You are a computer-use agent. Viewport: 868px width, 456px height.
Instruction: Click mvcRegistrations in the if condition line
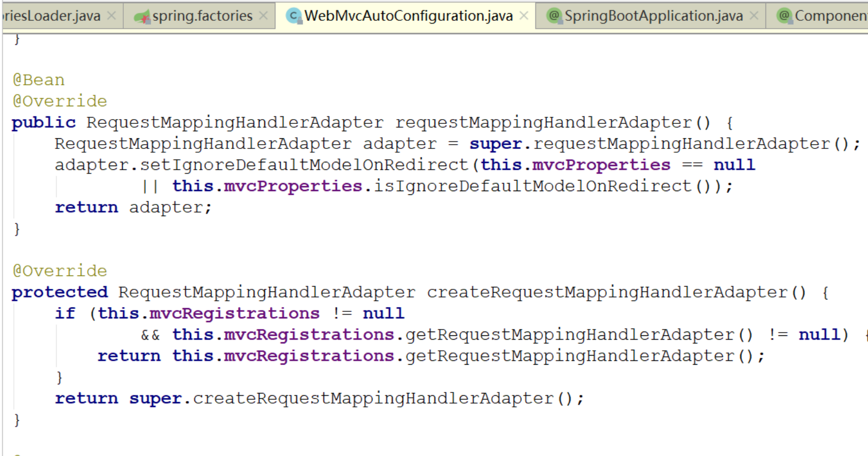tap(234, 314)
